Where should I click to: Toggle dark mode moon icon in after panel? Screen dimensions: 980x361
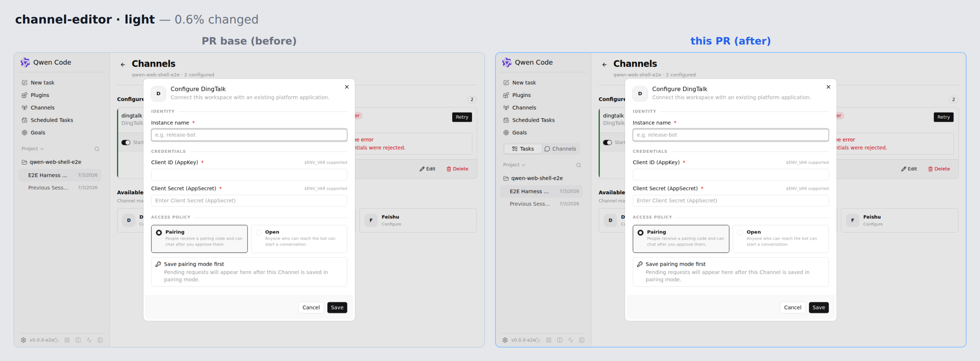tap(538, 340)
